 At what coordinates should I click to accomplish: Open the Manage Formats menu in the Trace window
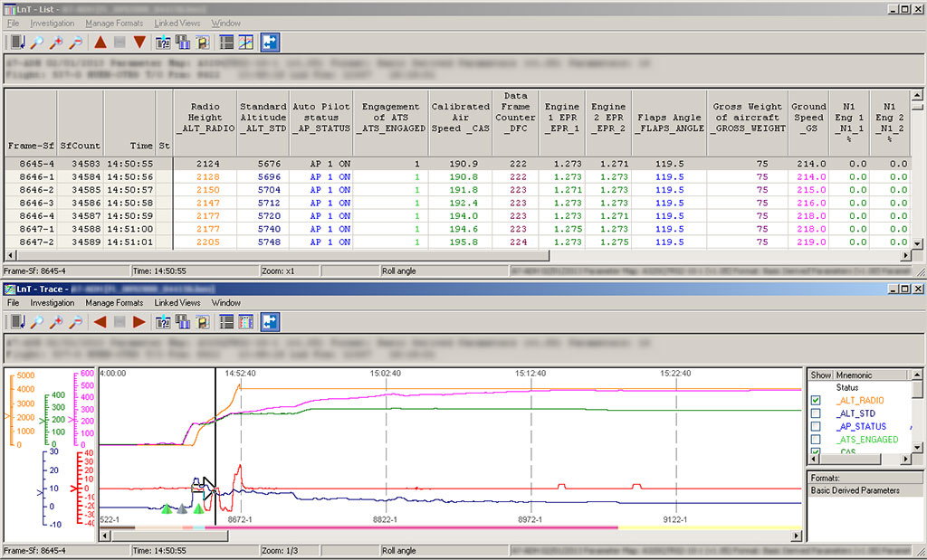[115, 302]
